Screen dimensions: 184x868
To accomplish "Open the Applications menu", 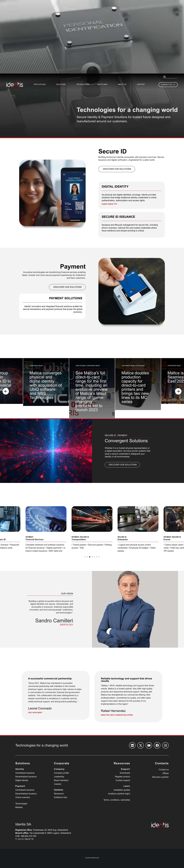I will click(40, 84).
